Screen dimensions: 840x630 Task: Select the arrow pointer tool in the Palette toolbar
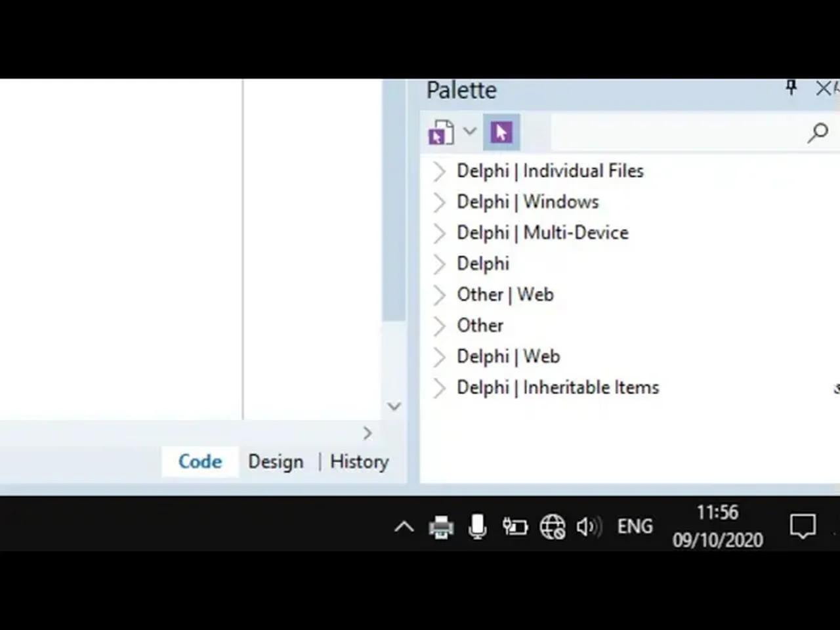click(501, 131)
